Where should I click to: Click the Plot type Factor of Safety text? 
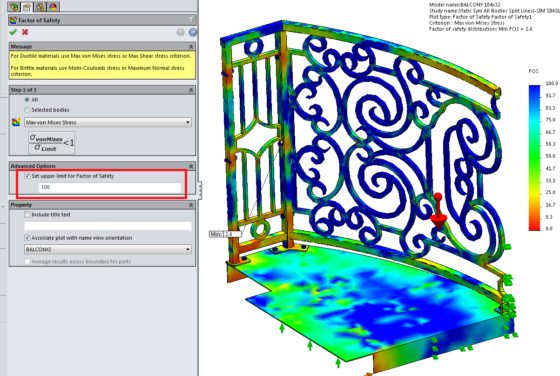coord(480,17)
